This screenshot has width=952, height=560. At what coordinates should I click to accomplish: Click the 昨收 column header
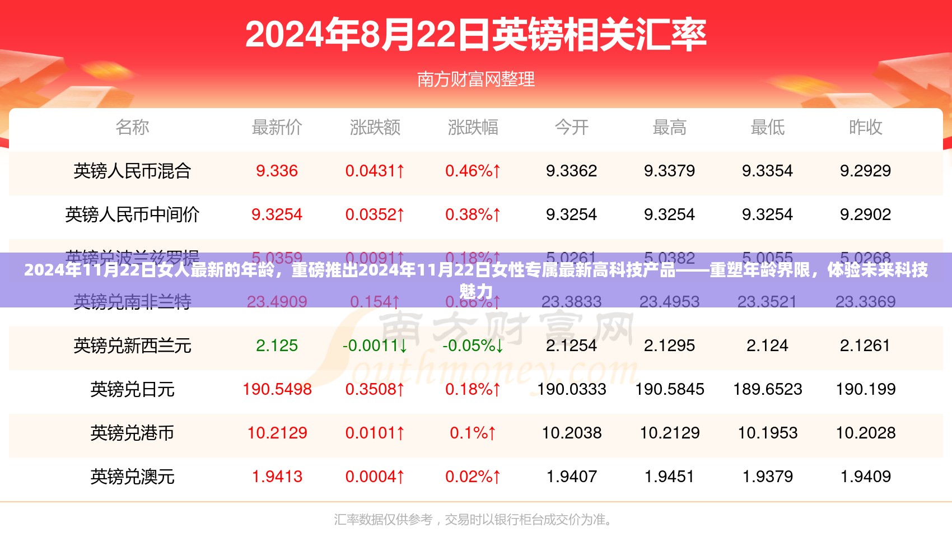[x=865, y=127]
